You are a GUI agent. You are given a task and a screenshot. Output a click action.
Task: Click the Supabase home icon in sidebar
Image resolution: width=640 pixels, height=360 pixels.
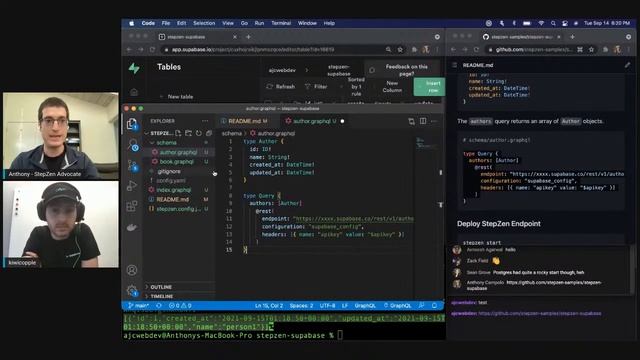click(134, 92)
